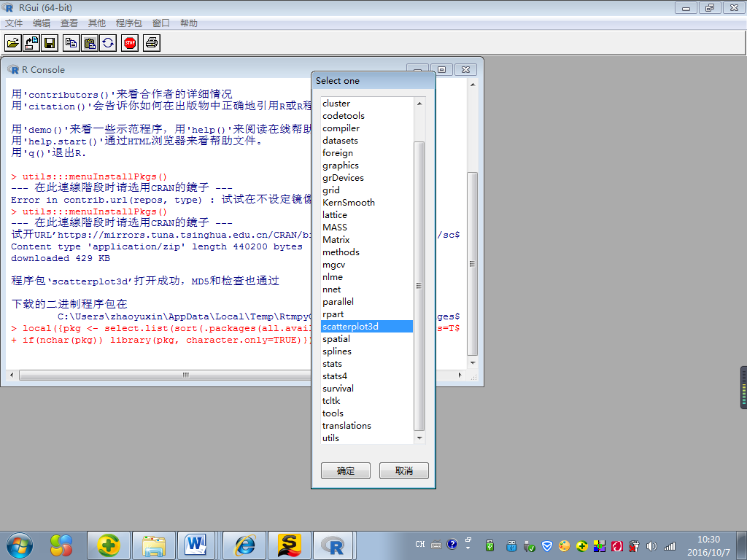Screen dimensions: 747x560
Task: Open the file explorer taskbar icon
Action: click(153, 545)
